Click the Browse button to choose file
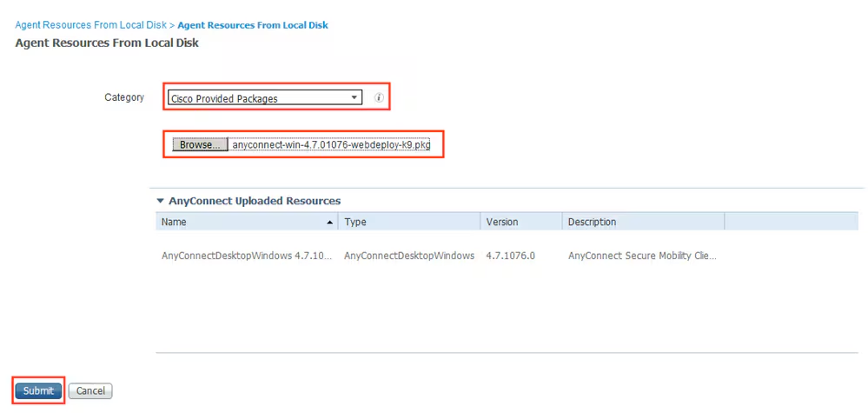This screenshot has width=868, height=413. tap(200, 145)
